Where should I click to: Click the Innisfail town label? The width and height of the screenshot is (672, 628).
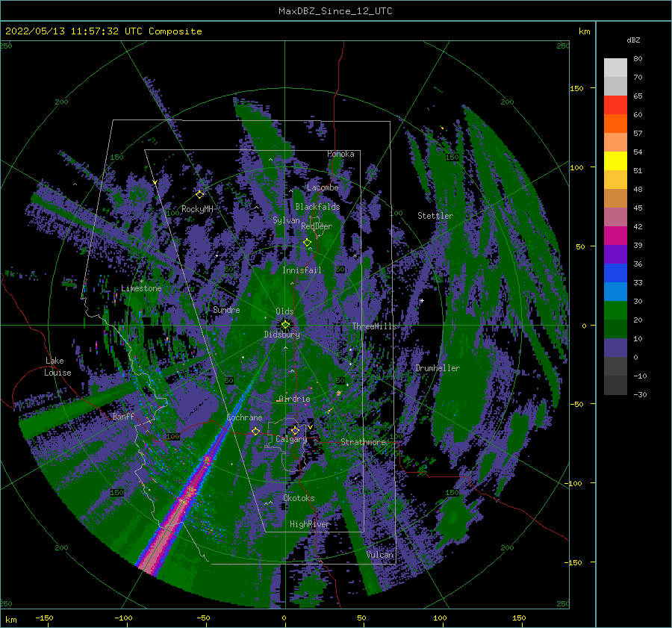coord(302,270)
